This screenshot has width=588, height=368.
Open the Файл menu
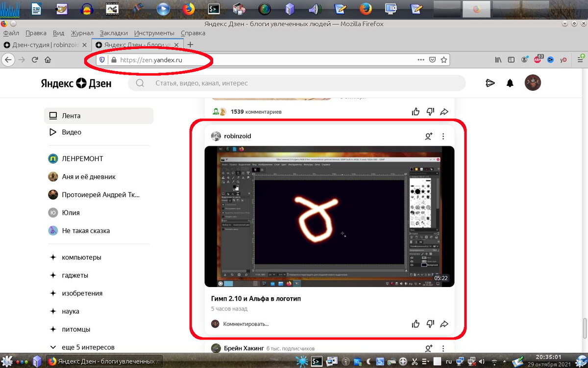pos(11,33)
